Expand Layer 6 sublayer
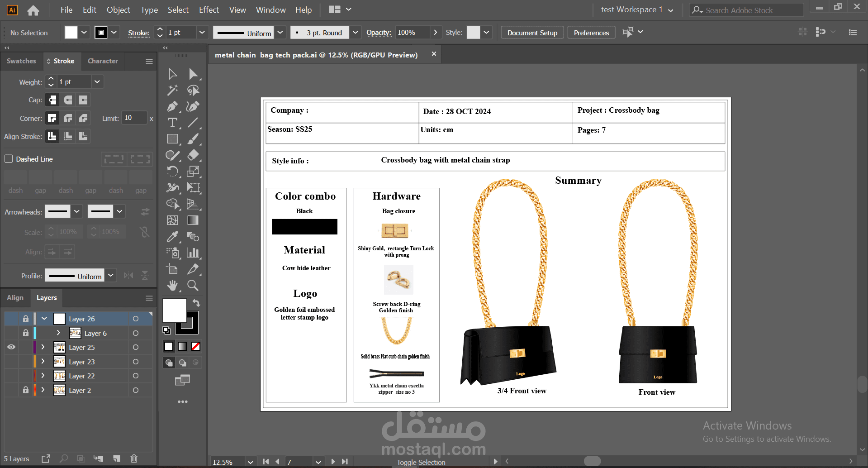This screenshot has height=468, width=868. pos(58,333)
